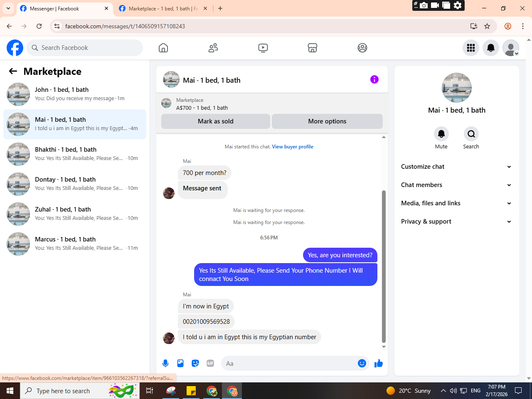Record a voice clip with microphone icon
Screen dimensions: 532x399
pyautogui.click(x=165, y=363)
